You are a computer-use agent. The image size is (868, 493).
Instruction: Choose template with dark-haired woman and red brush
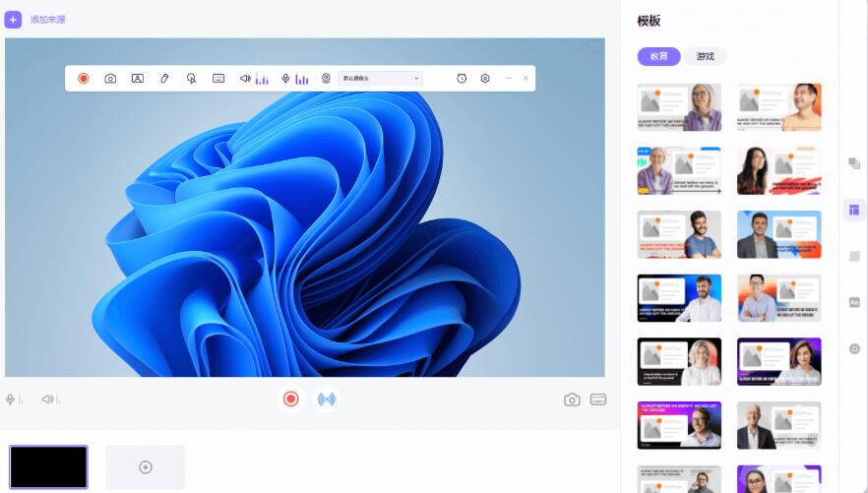778,171
